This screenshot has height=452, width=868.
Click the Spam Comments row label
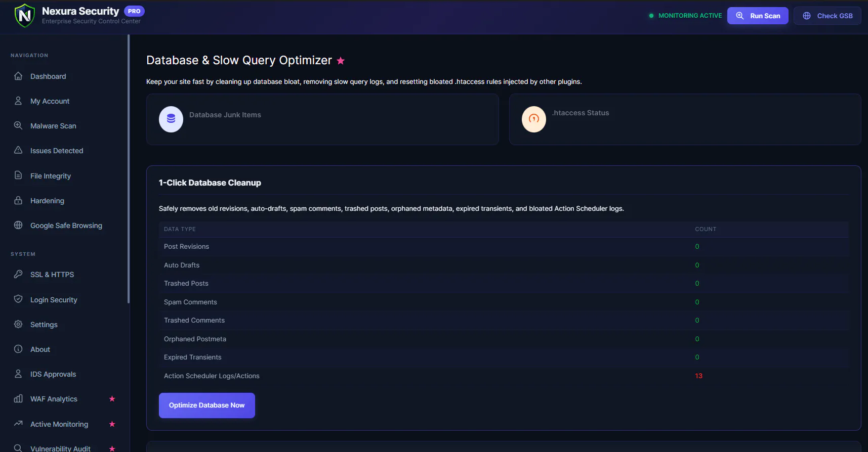click(190, 302)
